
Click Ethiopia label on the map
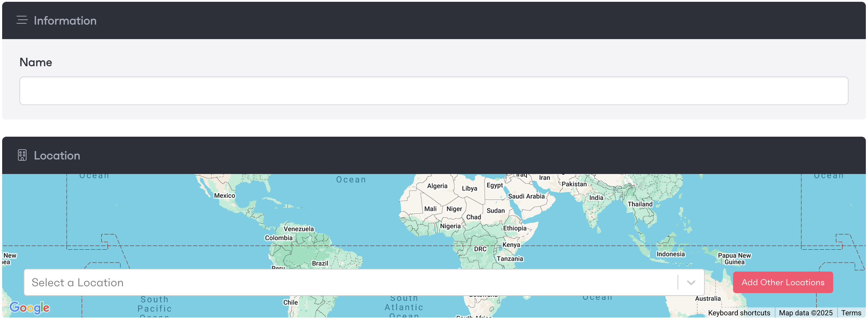point(515,228)
